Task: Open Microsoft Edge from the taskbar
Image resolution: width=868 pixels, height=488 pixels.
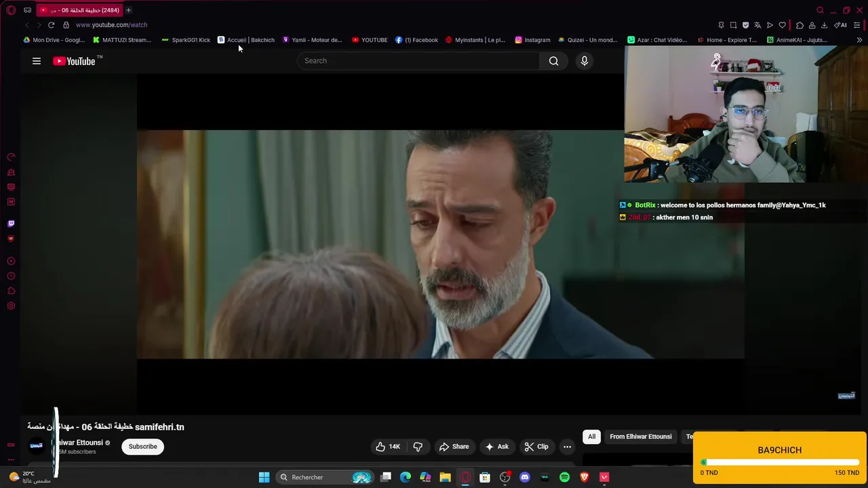Action: coord(406,477)
